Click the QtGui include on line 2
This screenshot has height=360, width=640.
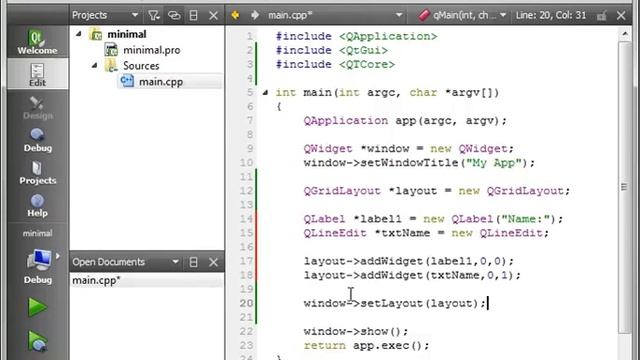pos(332,50)
